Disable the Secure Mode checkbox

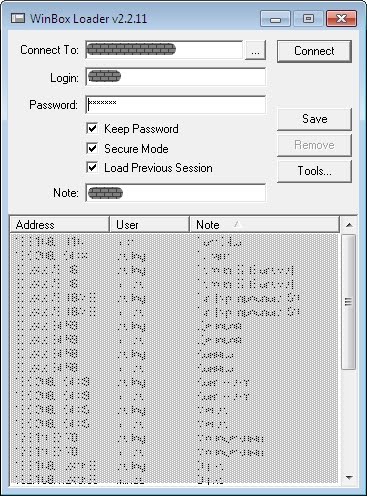point(92,148)
